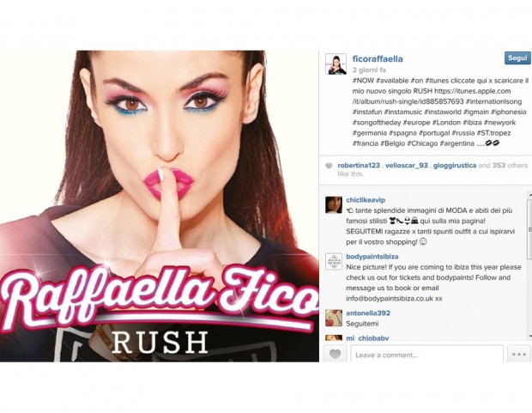Click the Leave a comment field
The height and width of the screenshot is (413, 532).
pos(426,354)
